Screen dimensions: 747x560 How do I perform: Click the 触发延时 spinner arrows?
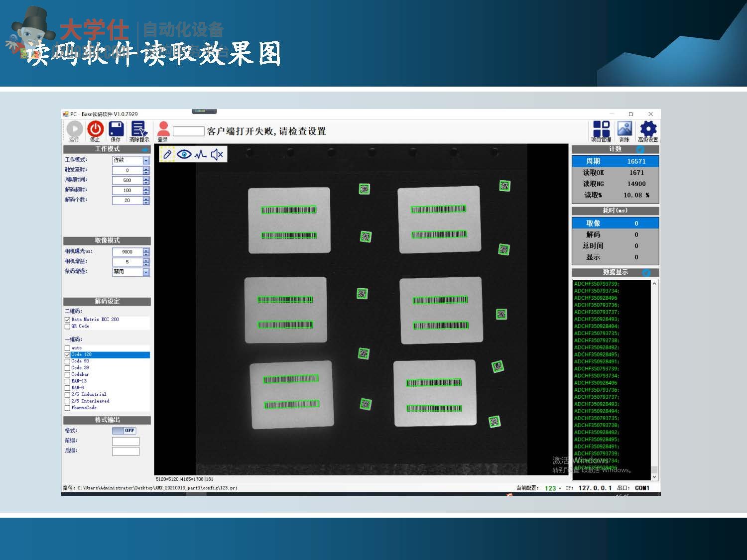click(146, 170)
